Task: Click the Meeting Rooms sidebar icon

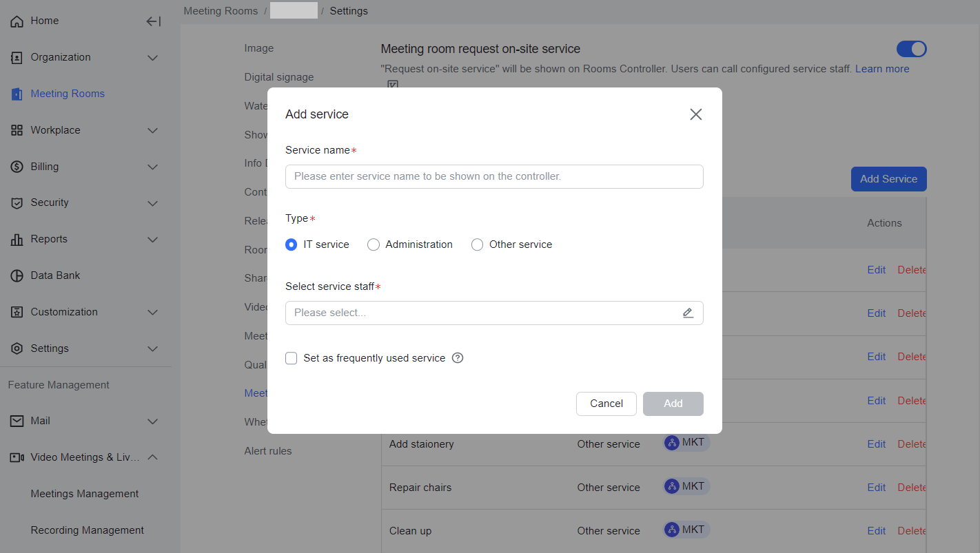Action: click(17, 94)
